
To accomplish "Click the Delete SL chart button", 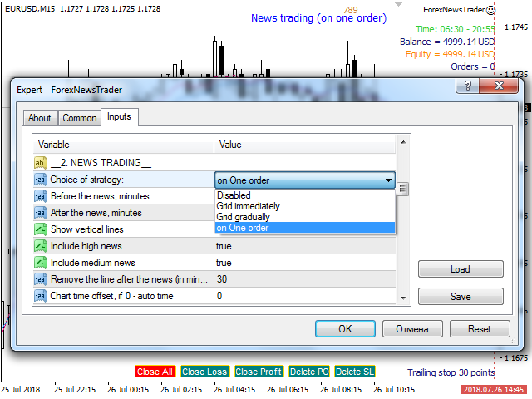I will 355,372.
